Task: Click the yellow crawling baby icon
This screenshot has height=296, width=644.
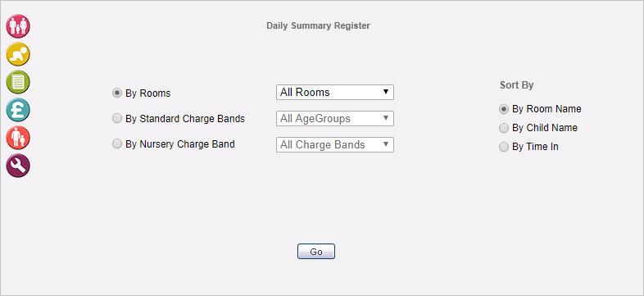Action: [x=18, y=54]
